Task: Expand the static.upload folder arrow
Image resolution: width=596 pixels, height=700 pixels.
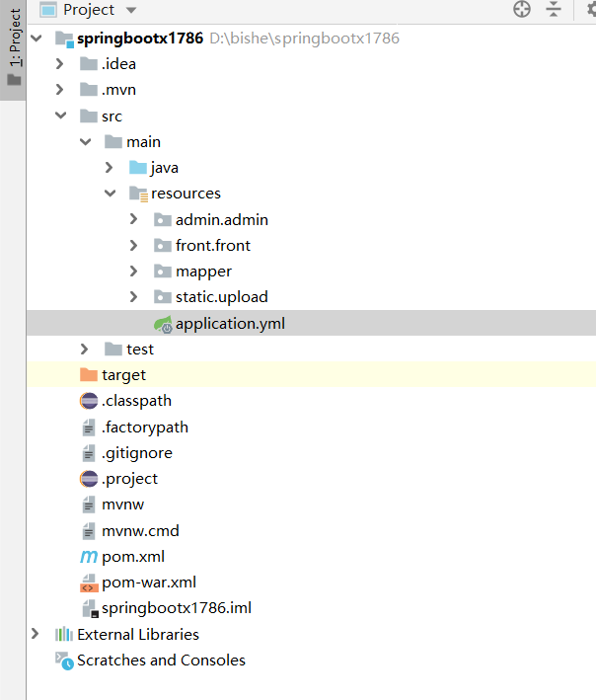Action: tap(134, 297)
